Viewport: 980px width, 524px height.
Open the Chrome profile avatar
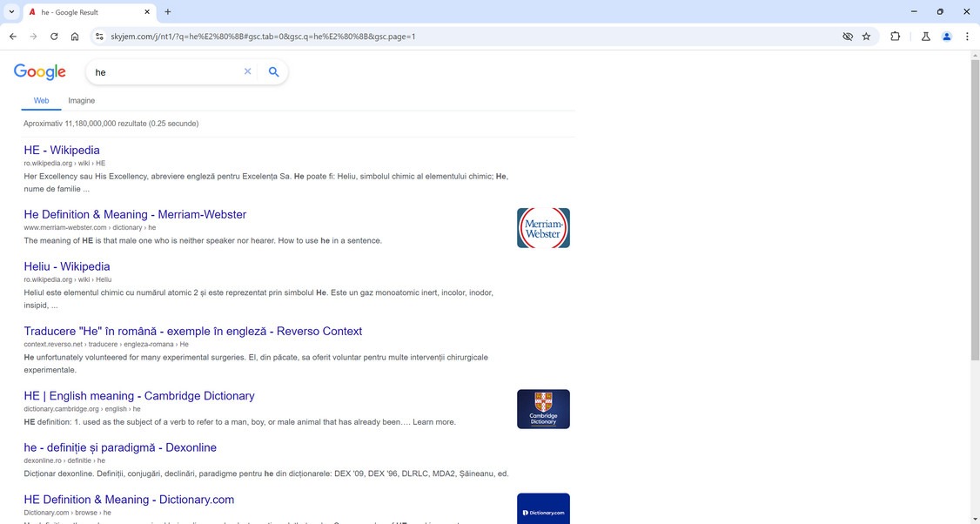coord(947,36)
